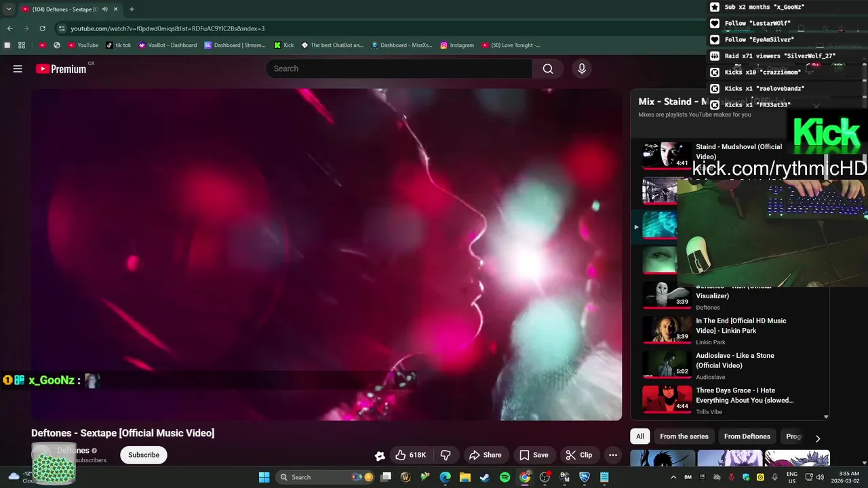Open the Dashboard - MissXs bookmark
This screenshot has width=868, height=488.
[401, 45]
